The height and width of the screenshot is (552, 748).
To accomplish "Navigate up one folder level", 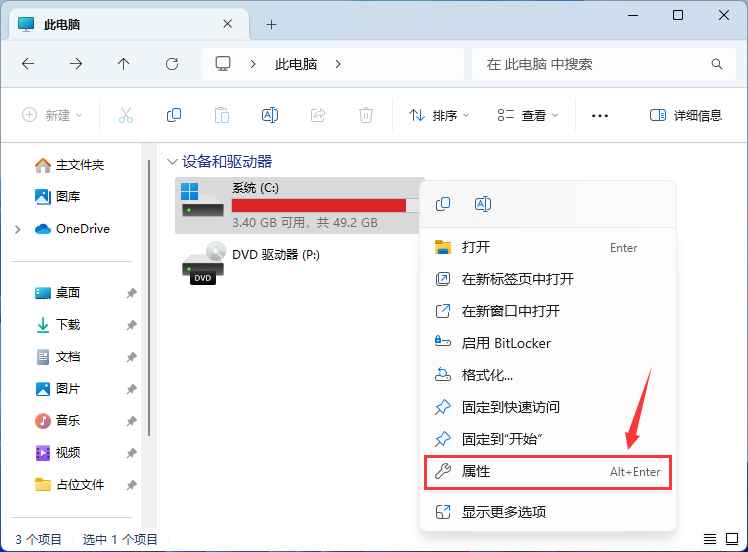I will click(124, 64).
